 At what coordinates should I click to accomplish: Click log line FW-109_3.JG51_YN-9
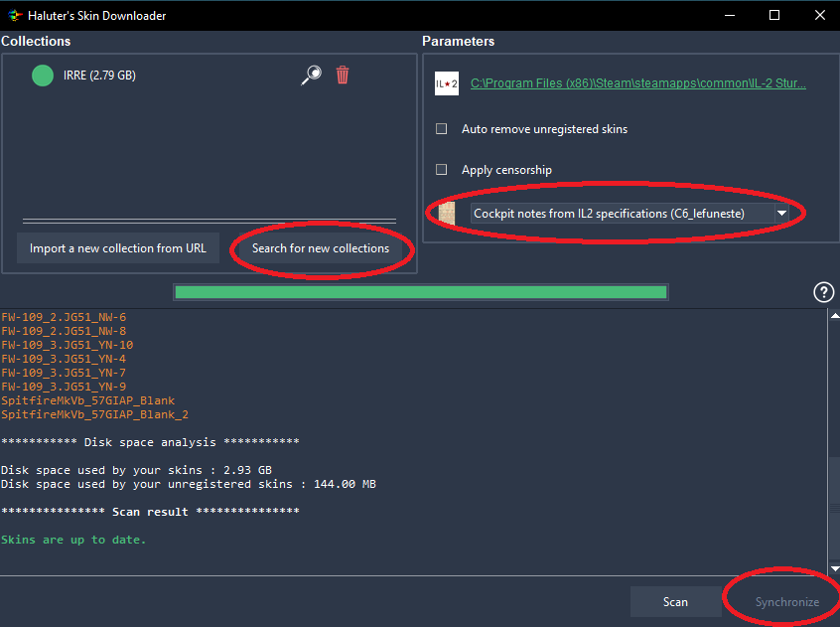pyautogui.click(x=64, y=387)
